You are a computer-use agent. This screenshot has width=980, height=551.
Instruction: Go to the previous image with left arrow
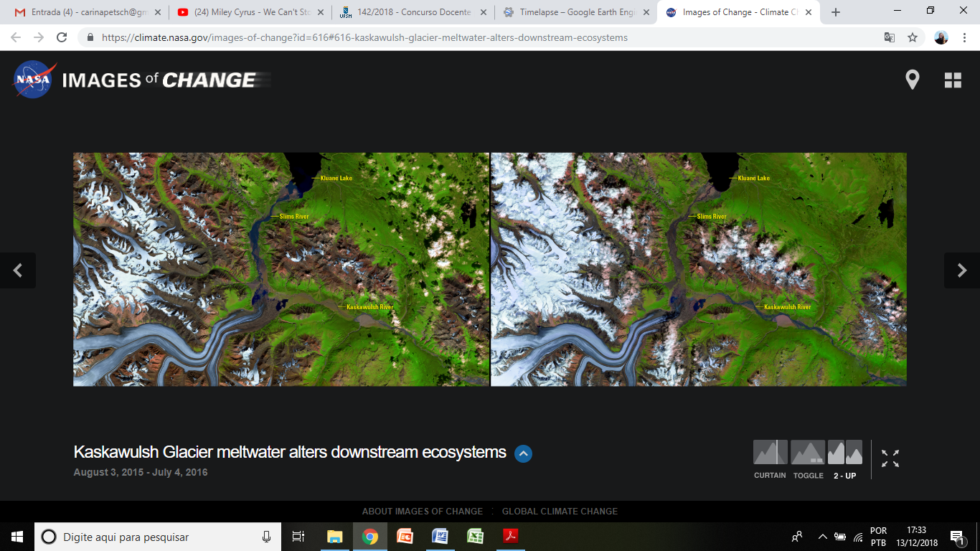point(18,270)
